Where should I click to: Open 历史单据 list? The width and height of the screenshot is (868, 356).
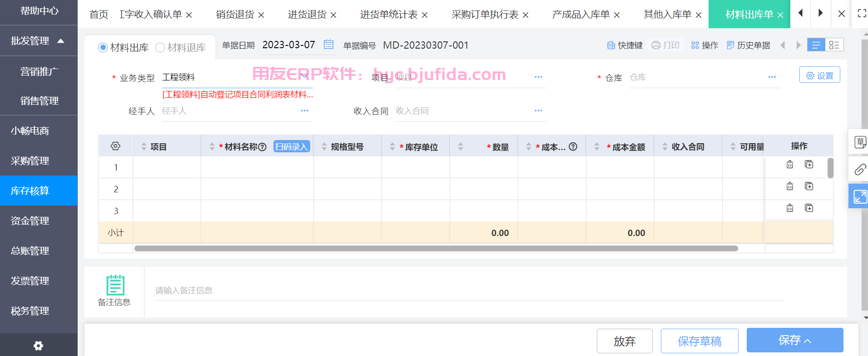[x=749, y=45]
